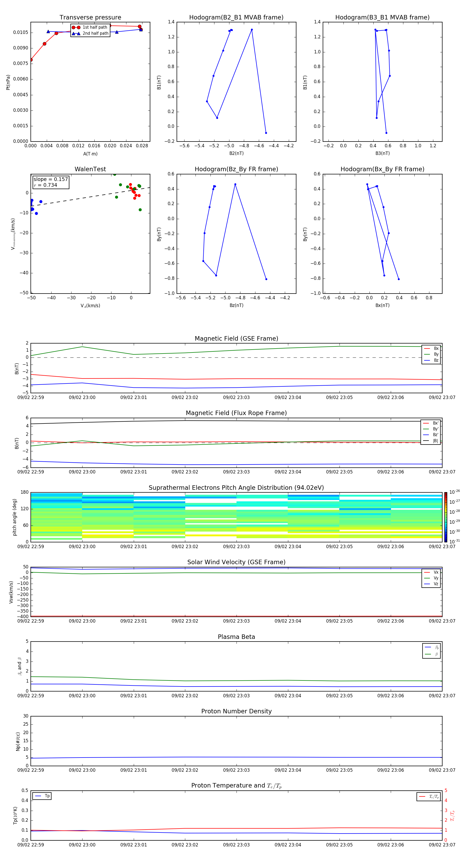
Task: Click the red Vx line in velocity plot
Action: [x=236, y=616]
